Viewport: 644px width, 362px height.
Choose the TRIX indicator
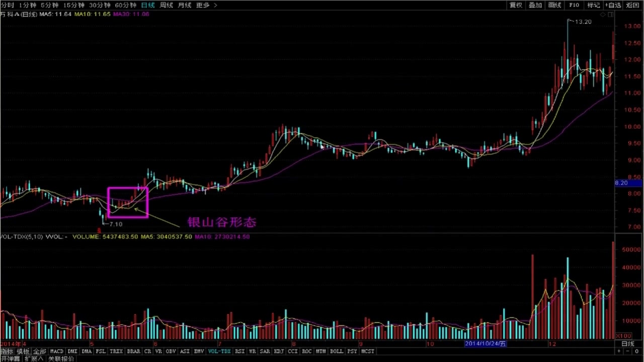point(116,351)
